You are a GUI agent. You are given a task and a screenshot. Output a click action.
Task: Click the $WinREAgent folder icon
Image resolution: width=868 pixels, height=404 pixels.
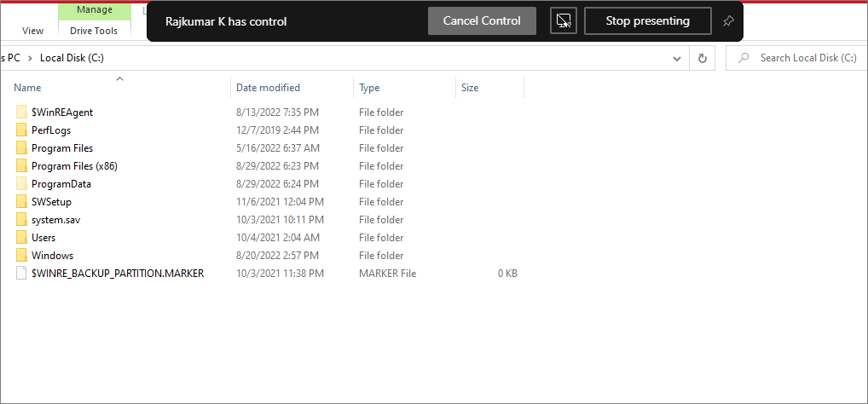(22, 113)
